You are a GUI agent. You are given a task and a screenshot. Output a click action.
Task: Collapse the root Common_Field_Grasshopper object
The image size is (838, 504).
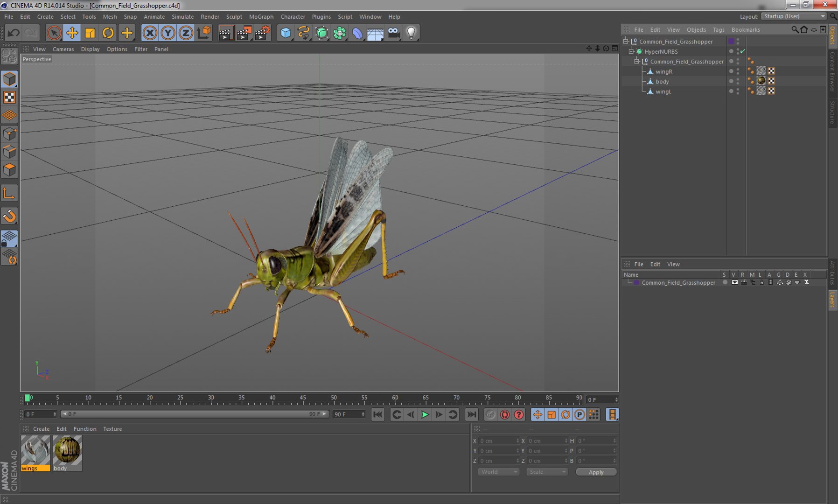coord(626,41)
